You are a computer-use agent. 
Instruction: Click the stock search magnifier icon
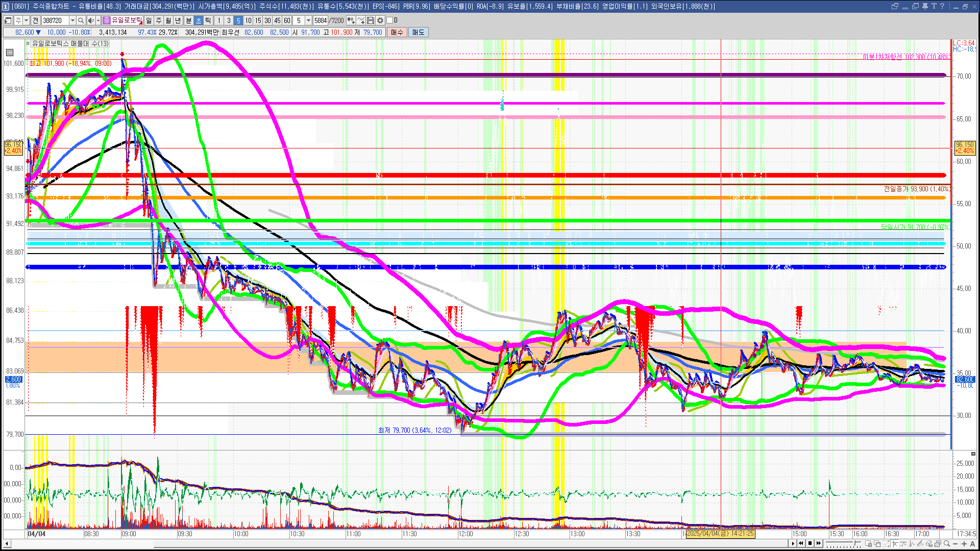(x=81, y=20)
